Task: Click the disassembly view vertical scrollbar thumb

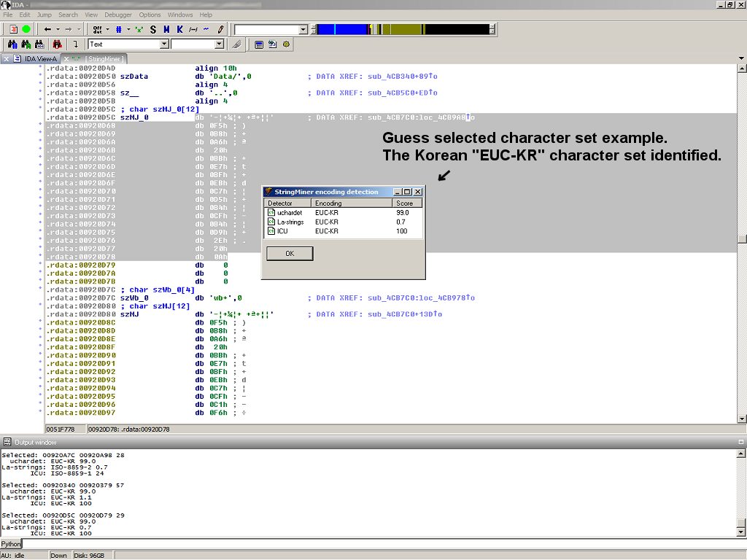Action: point(741,238)
